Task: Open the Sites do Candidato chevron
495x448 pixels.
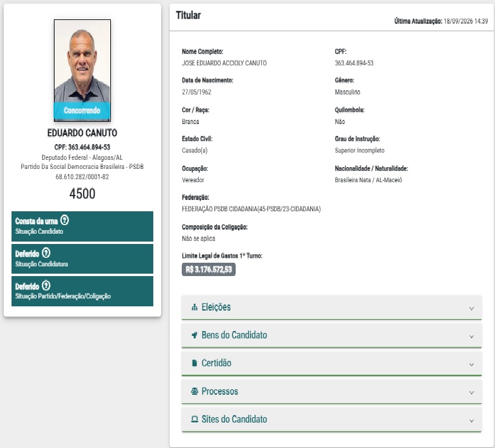Action: (x=471, y=421)
